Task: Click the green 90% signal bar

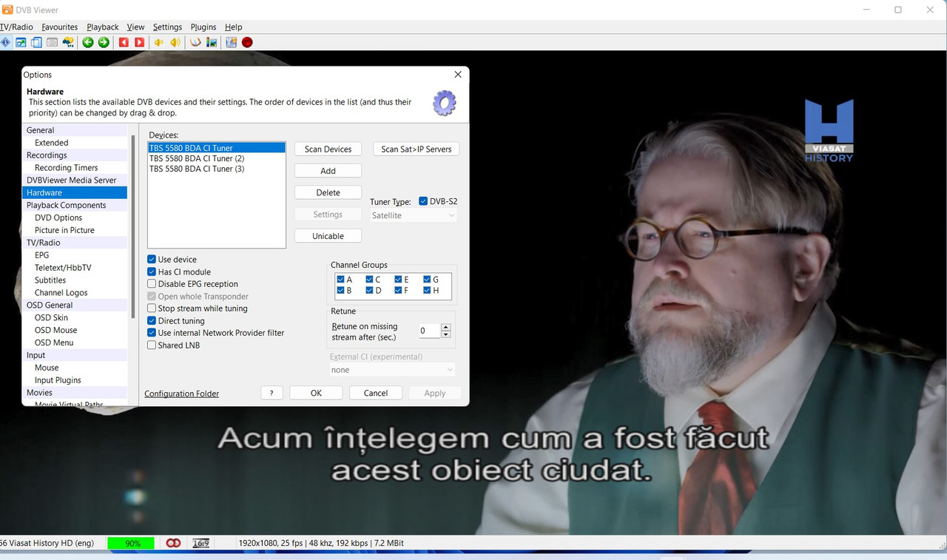Action: (x=132, y=543)
